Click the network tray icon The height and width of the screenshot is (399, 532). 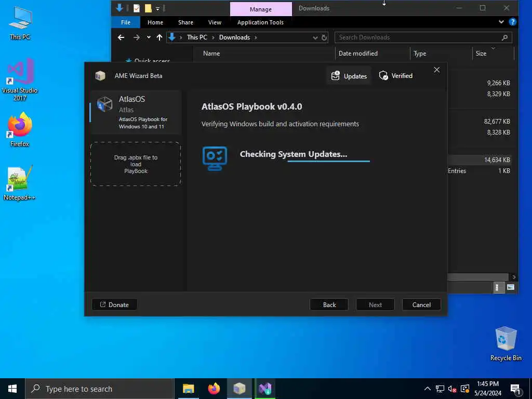click(440, 389)
